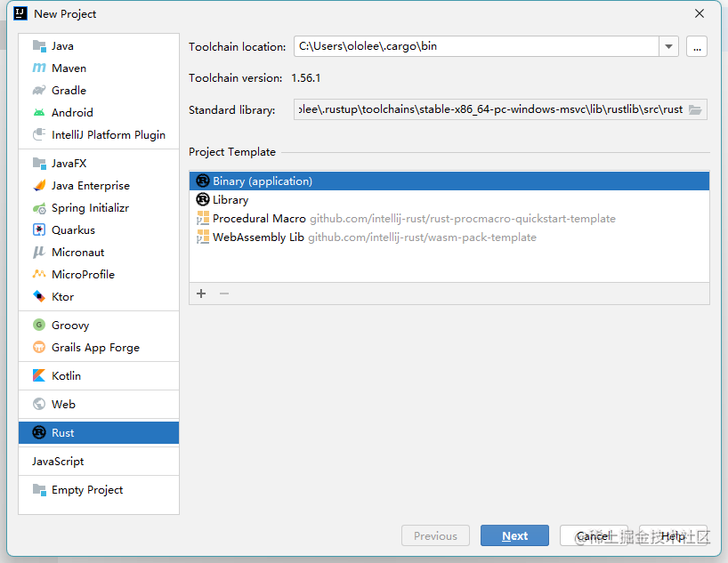This screenshot has height=563, width=728.
Task: Click the Ktor icon
Action: [x=39, y=297]
